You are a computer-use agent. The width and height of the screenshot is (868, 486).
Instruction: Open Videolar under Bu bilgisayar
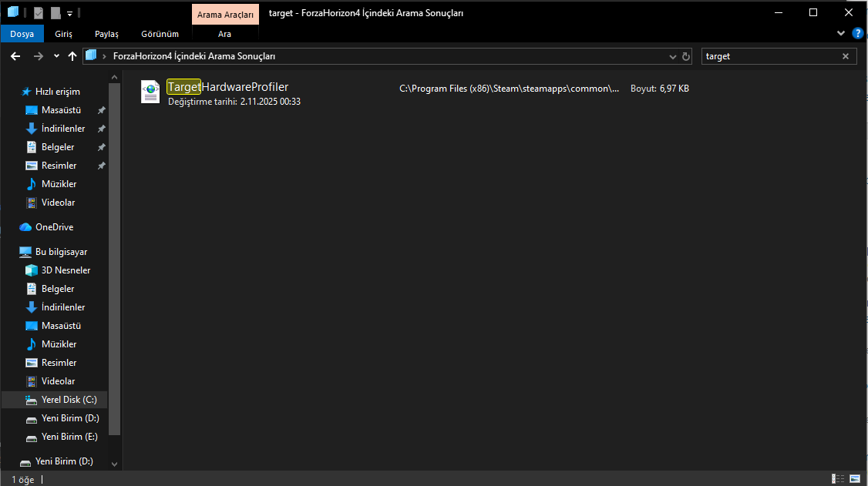(58, 381)
